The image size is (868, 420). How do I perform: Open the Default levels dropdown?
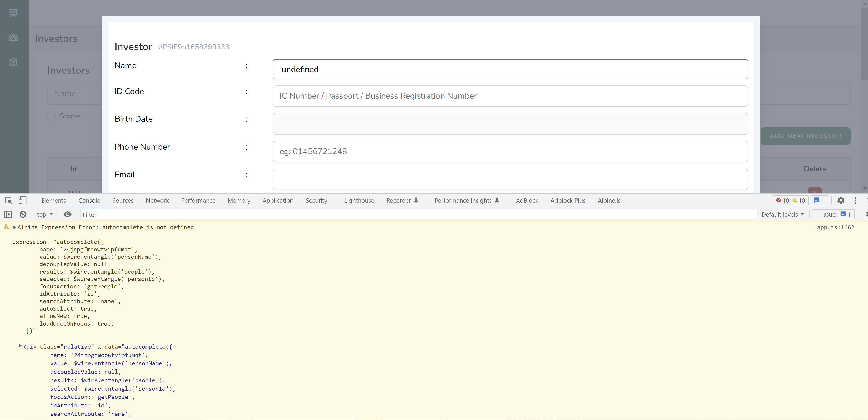(783, 214)
